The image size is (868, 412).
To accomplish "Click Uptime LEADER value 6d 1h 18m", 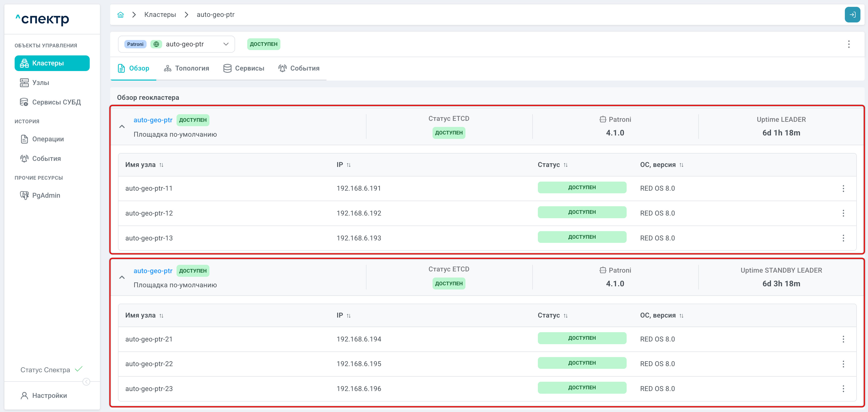I will [781, 133].
